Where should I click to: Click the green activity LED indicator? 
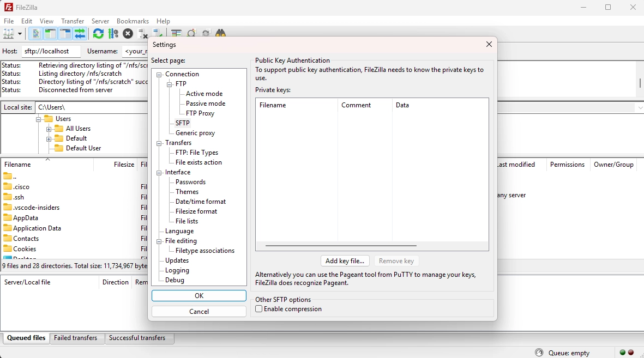(623, 352)
